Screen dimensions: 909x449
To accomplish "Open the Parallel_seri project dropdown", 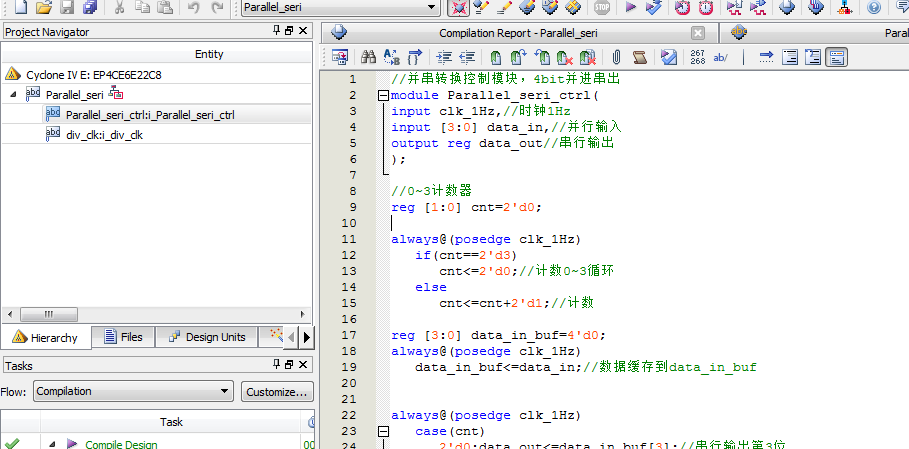I will pos(432,8).
